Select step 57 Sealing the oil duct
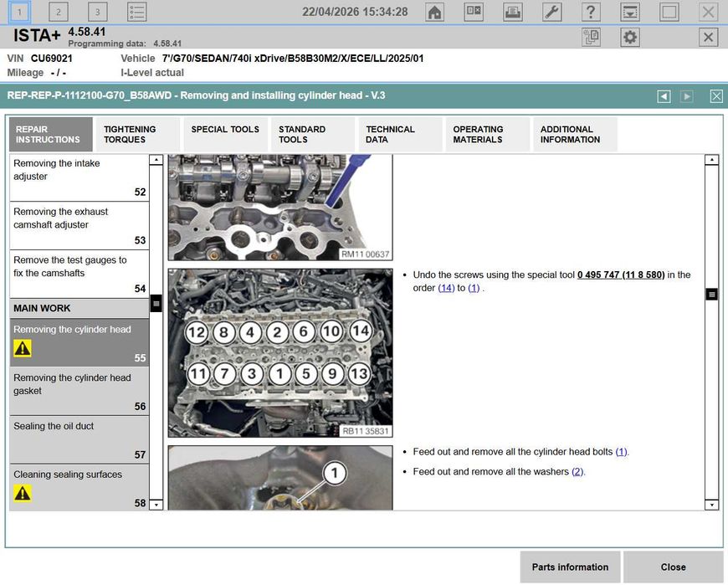Image resolution: width=728 pixels, height=585 pixels. (x=79, y=439)
